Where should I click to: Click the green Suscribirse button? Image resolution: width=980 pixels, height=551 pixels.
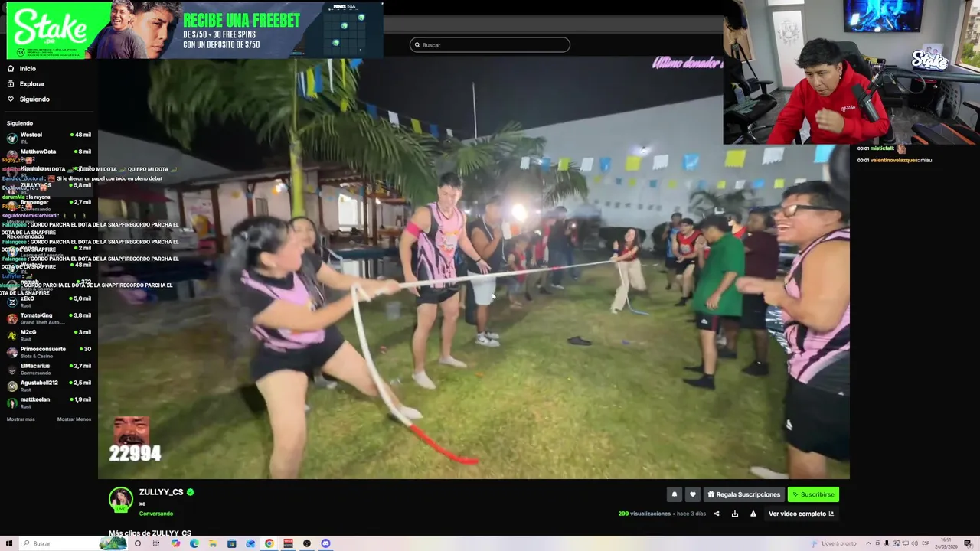click(813, 494)
